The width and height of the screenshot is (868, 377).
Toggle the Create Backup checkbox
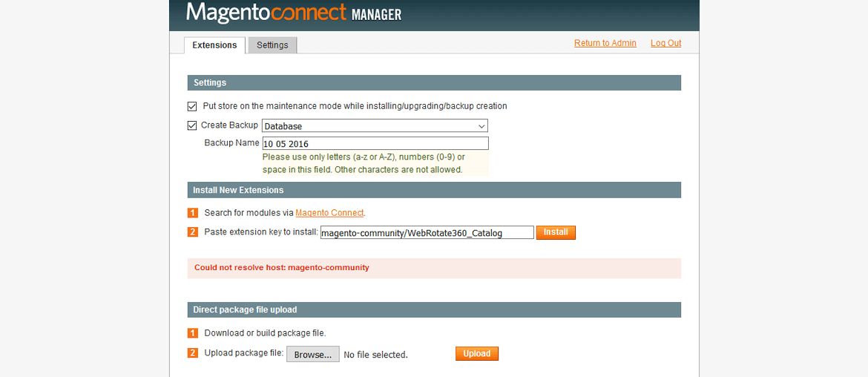click(192, 125)
